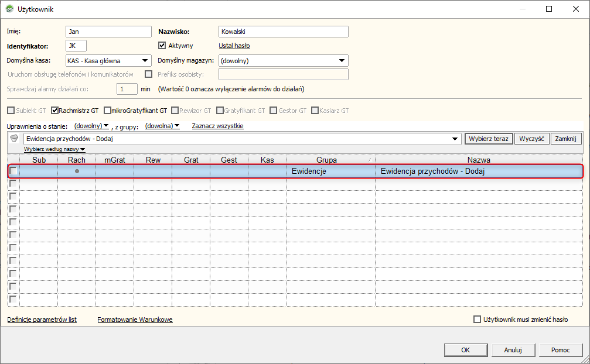This screenshot has height=364, width=590.
Task: Click the Sub column header
Action: tap(39, 160)
